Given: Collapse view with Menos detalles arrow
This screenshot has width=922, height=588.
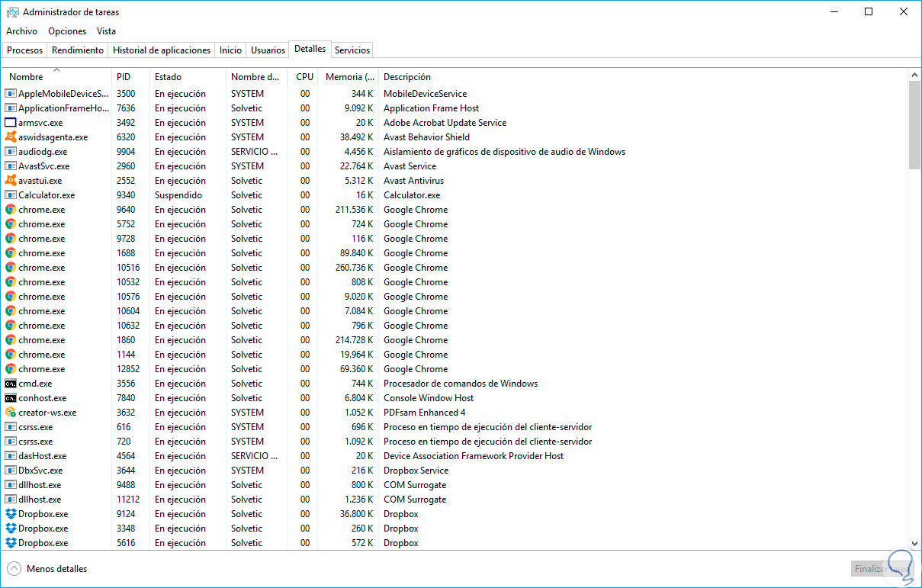Looking at the screenshot, I should tap(14, 569).
